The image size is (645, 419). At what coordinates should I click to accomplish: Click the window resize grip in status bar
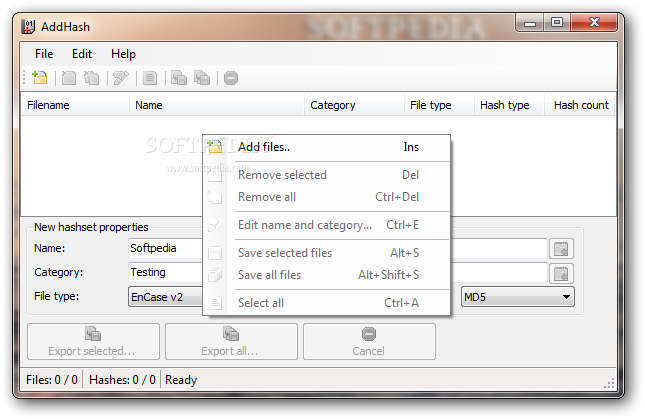coord(609,383)
